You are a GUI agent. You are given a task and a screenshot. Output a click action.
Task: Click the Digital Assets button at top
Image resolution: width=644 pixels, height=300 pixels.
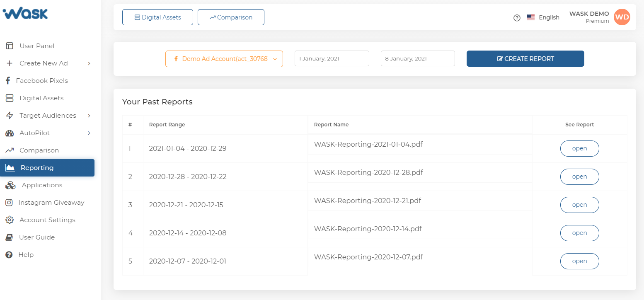pyautogui.click(x=157, y=17)
